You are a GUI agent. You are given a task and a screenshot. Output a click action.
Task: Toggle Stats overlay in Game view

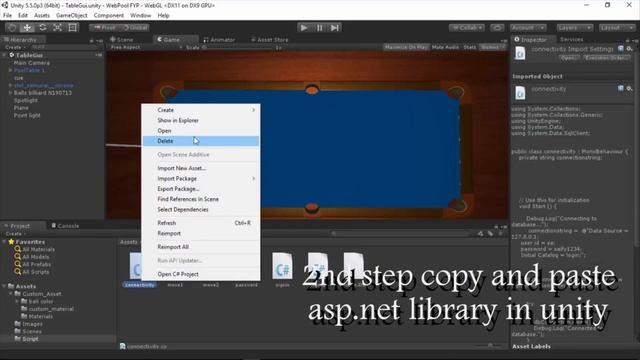tap(469, 47)
